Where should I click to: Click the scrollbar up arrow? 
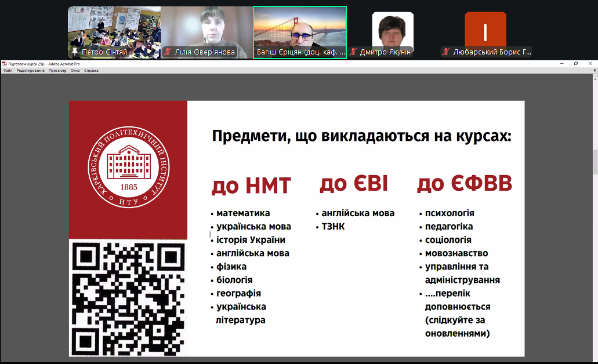(x=595, y=78)
